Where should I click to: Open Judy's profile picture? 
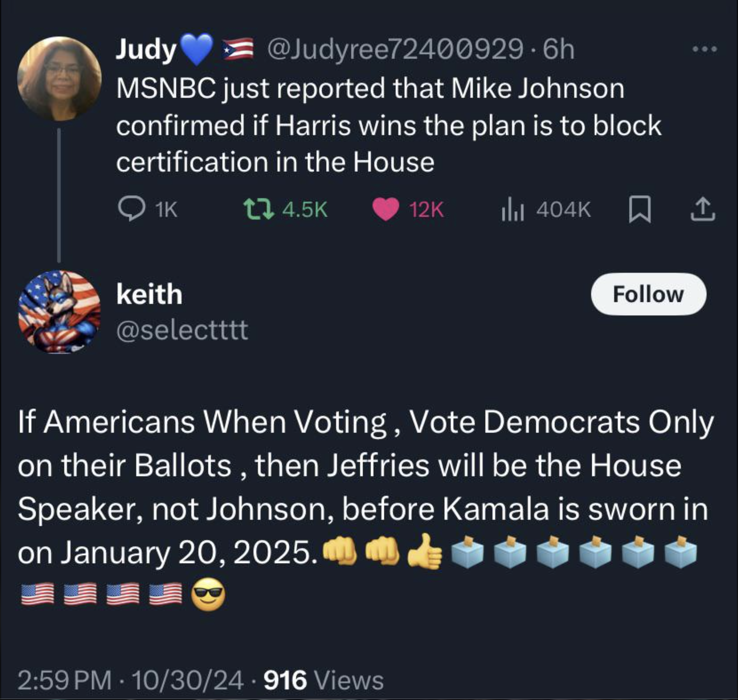click(59, 78)
